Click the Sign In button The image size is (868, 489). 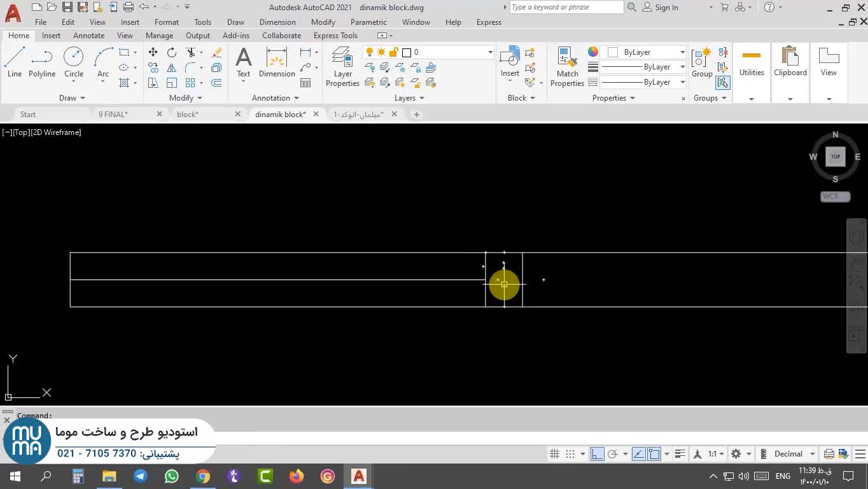pos(666,8)
